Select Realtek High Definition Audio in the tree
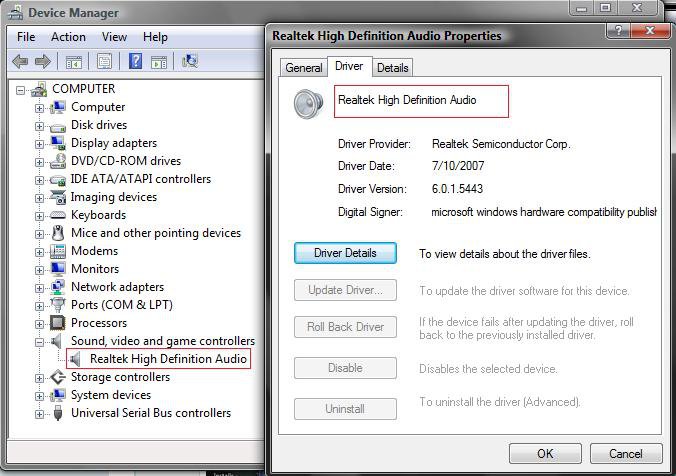676x476 pixels. [168, 359]
